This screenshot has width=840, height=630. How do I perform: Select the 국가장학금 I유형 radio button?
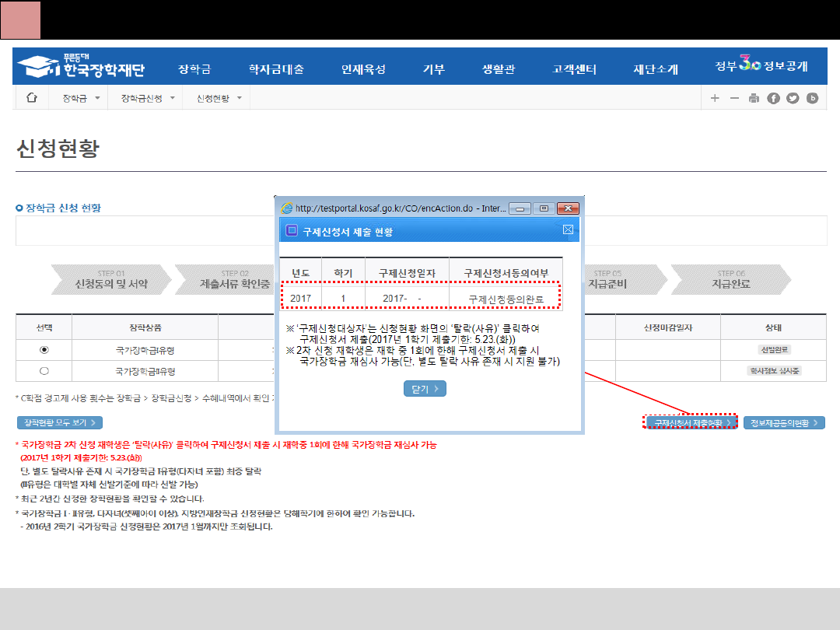tap(44, 350)
